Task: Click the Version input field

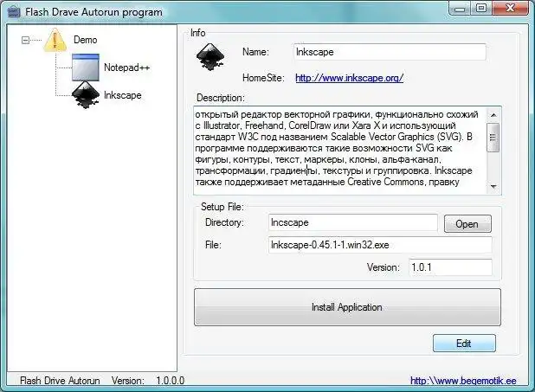Action: pyautogui.click(x=450, y=267)
